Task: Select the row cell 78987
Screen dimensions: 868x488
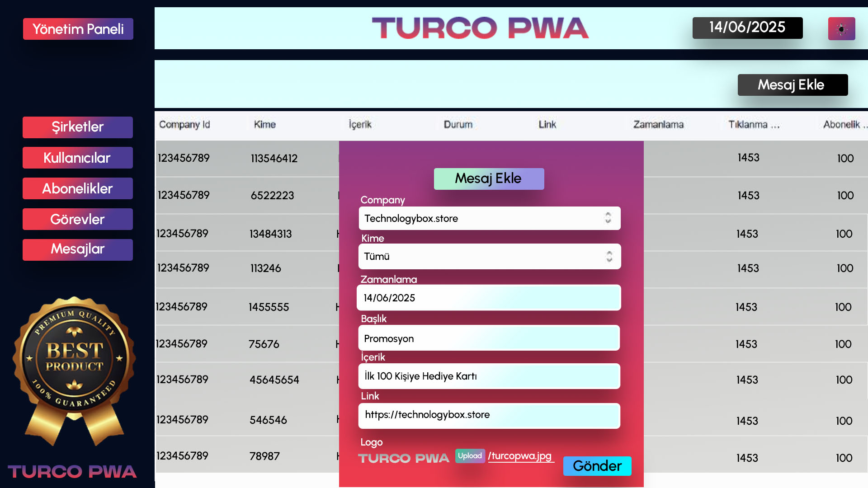Action: point(264,456)
